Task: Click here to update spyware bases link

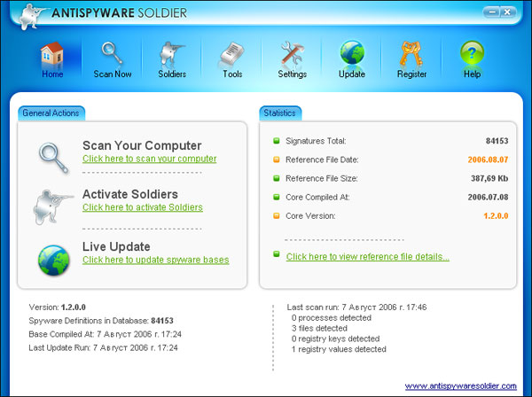Action: pos(156,260)
